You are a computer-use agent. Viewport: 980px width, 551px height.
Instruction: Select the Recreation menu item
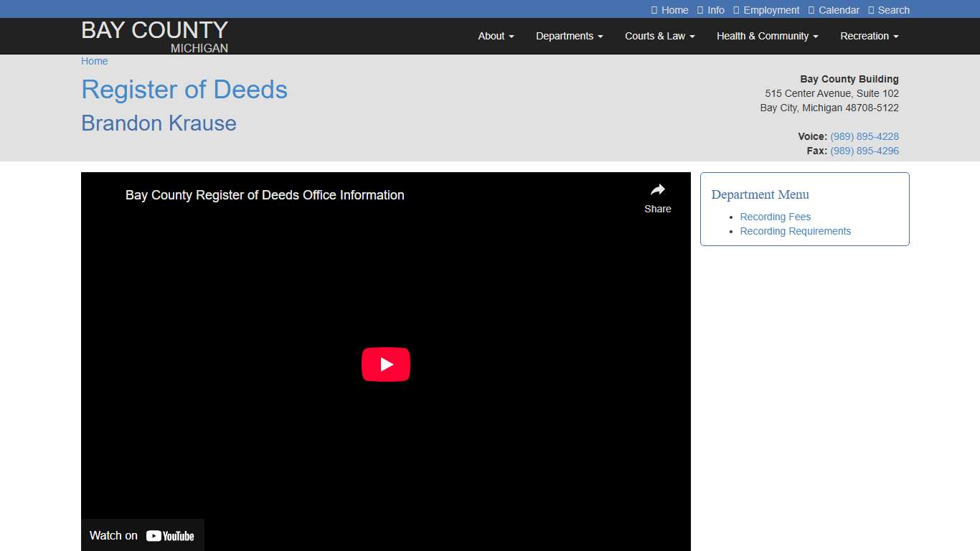click(868, 36)
